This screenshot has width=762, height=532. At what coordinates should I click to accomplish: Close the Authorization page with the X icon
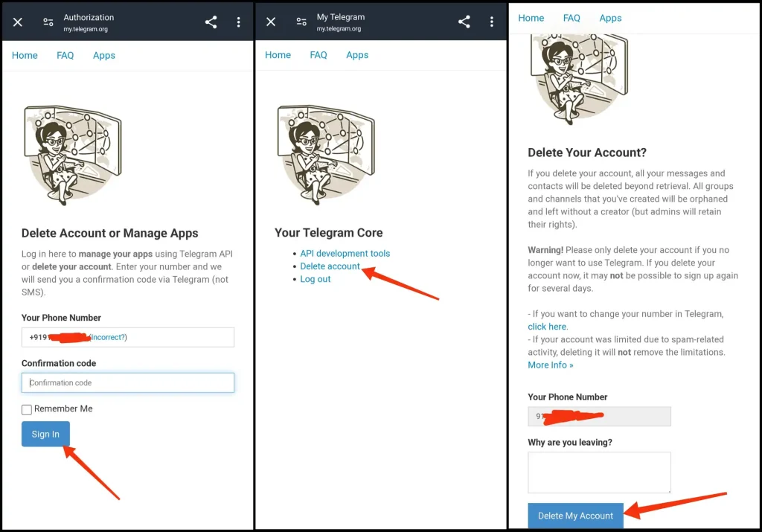[x=18, y=22]
